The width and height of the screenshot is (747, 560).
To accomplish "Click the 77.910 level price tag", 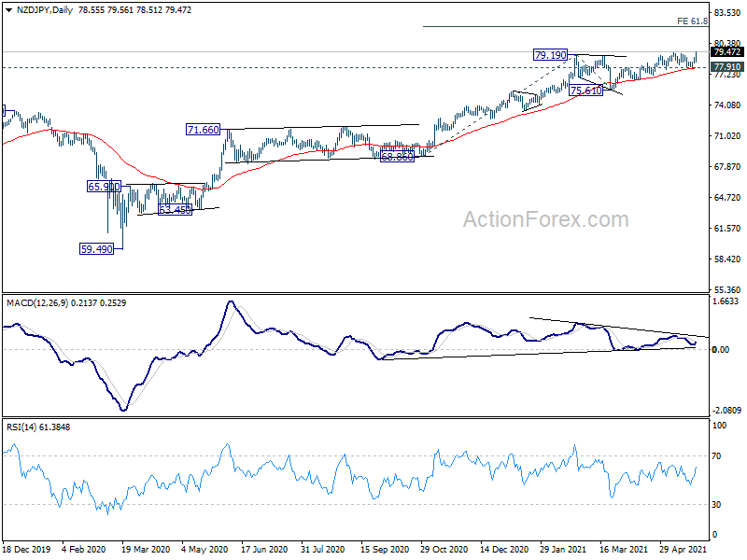I will (x=727, y=67).
